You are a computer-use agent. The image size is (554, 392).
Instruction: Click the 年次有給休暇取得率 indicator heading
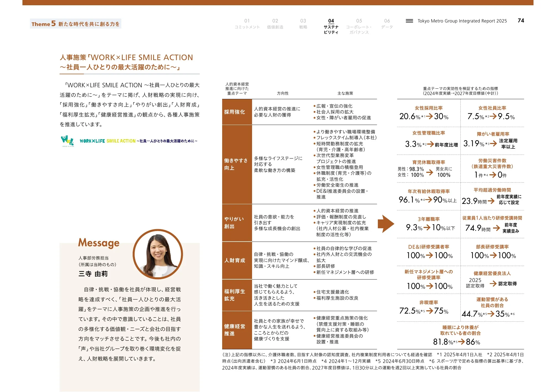pyautogui.click(x=429, y=191)
